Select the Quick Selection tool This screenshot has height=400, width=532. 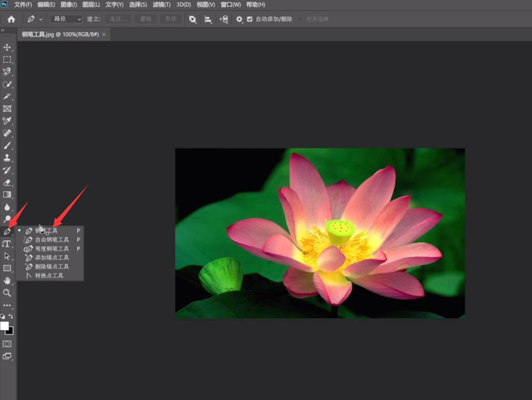pos(7,84)
